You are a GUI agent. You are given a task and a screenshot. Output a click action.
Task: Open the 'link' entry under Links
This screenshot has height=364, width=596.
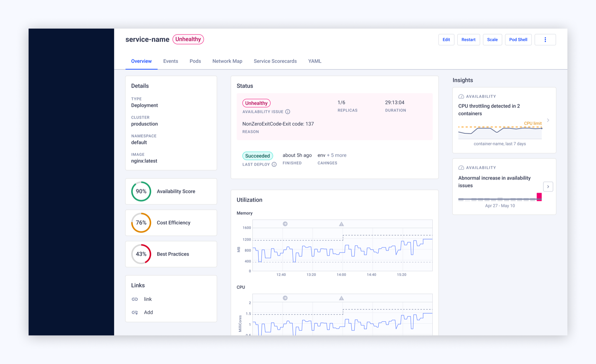point(148,299)
